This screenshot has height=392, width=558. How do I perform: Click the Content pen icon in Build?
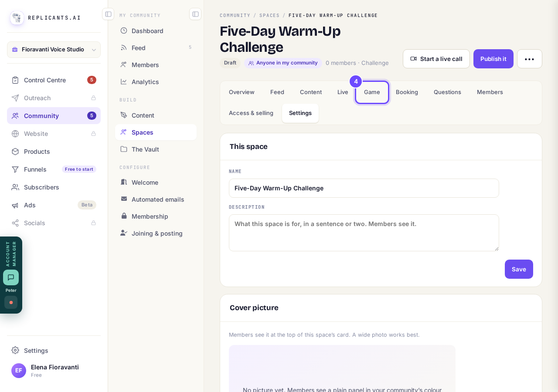click(124, 115)
